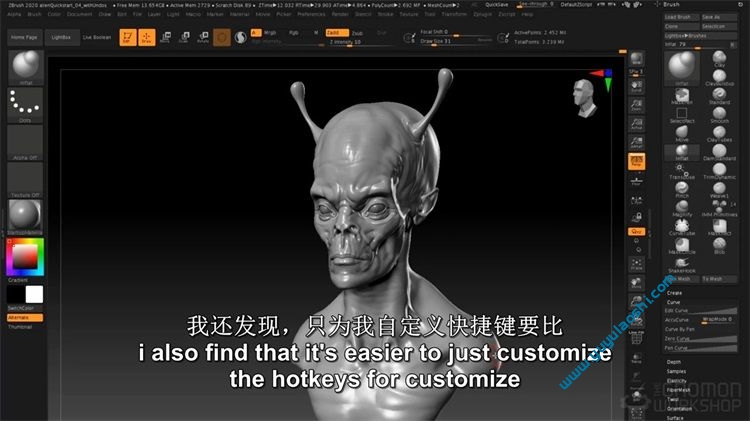Toggle the orange XYZ rotation button
Viewport: 750px width, 421px height.
click(636, 232)
